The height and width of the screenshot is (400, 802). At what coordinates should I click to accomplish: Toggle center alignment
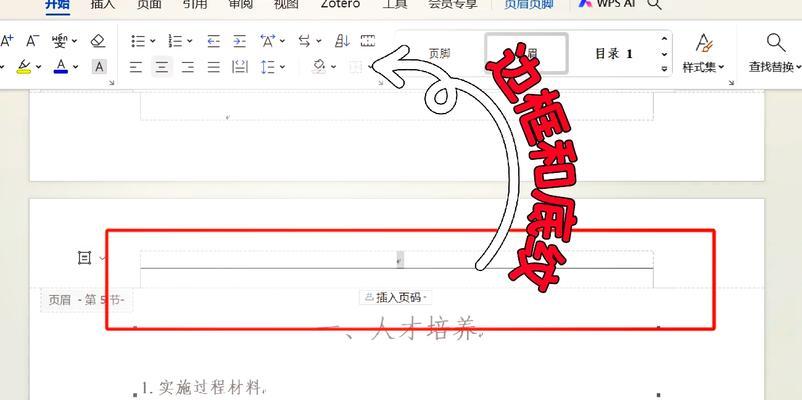coord(162,66)
